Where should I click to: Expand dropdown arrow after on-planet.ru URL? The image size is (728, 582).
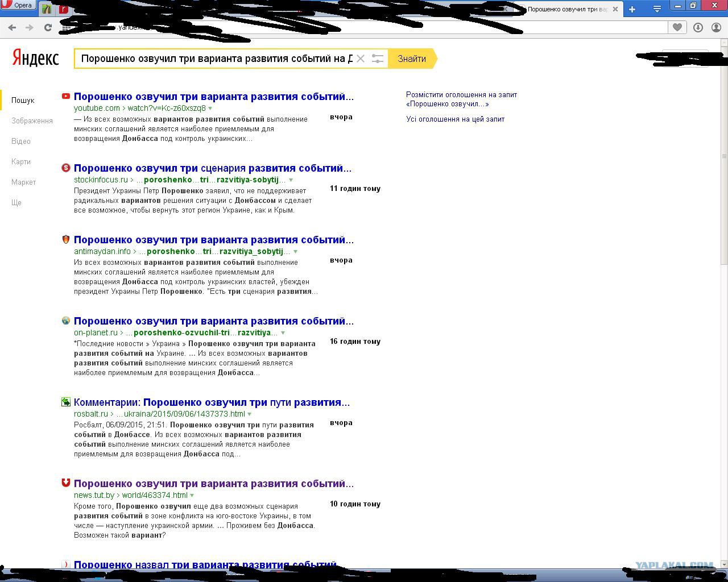pos(283,333)
